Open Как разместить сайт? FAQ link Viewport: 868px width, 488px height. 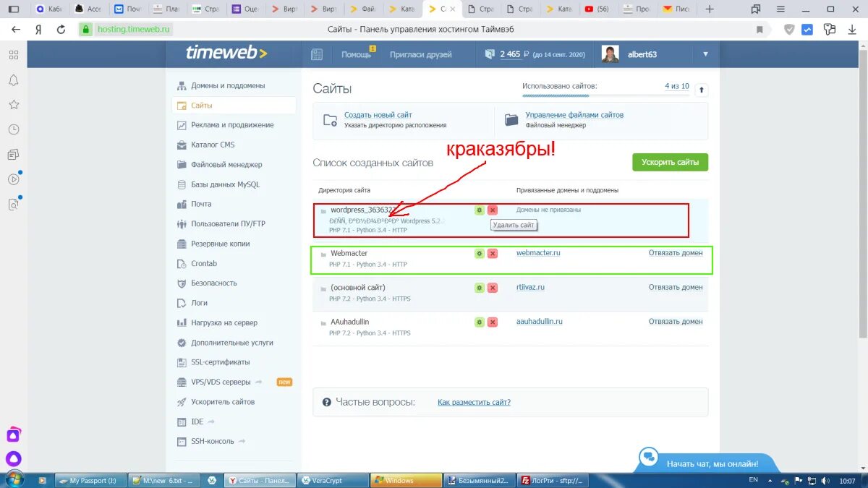(474, 402)
